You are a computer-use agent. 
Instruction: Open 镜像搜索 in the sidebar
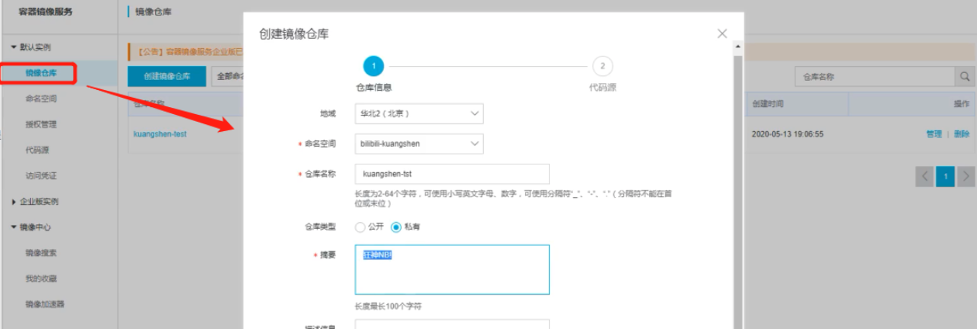[x=40, y=252]
